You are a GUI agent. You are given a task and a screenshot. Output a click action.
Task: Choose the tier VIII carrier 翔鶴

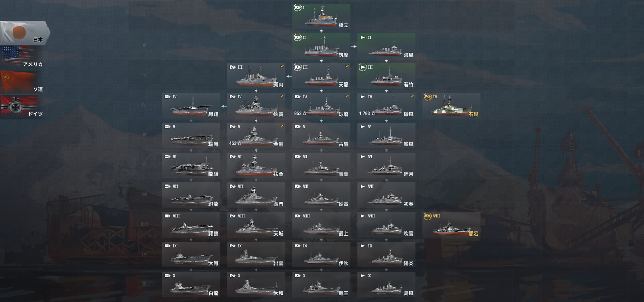point(191,225)
